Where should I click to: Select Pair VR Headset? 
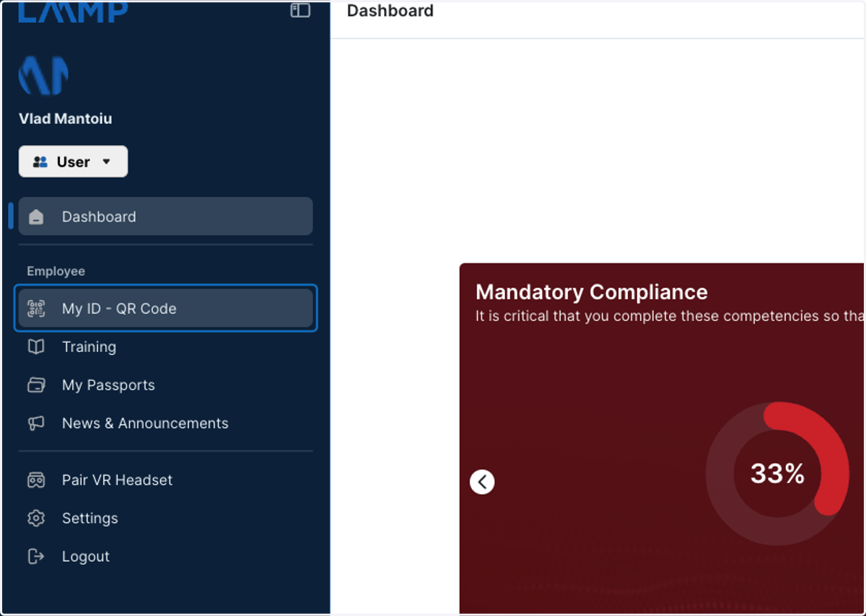click(x=165, y=480)
